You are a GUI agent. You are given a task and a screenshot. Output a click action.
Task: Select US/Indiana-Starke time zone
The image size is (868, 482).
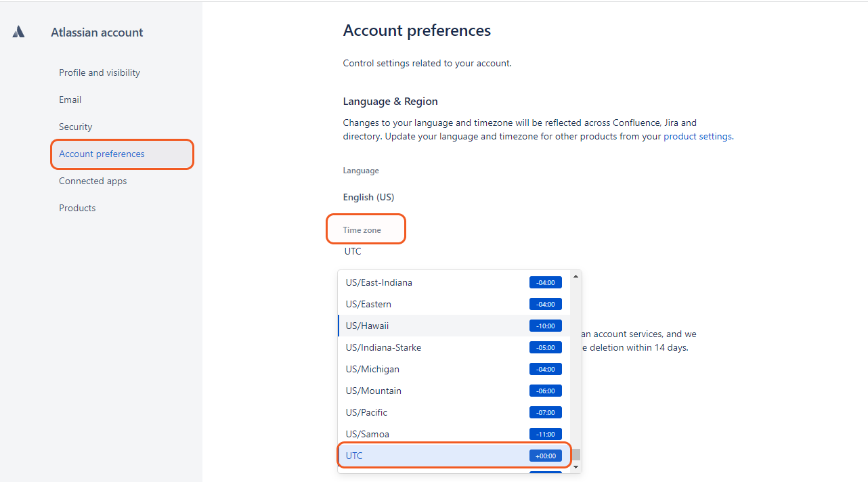tap(383, 347)
